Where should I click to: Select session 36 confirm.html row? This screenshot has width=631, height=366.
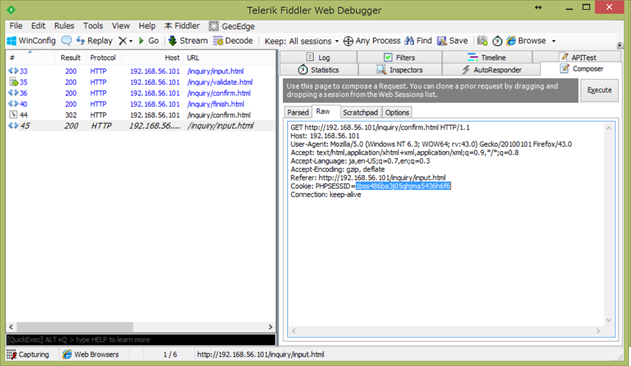141,93
